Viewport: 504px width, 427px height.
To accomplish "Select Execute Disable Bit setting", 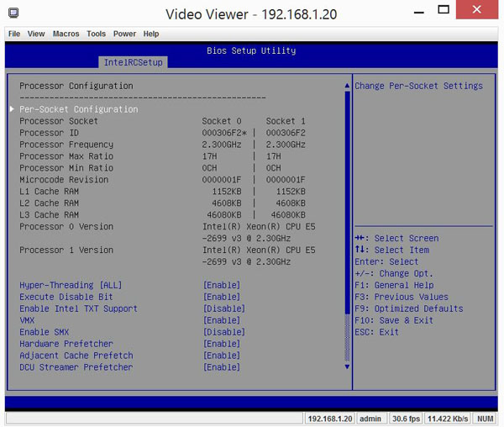I will (x=66, y=297).
